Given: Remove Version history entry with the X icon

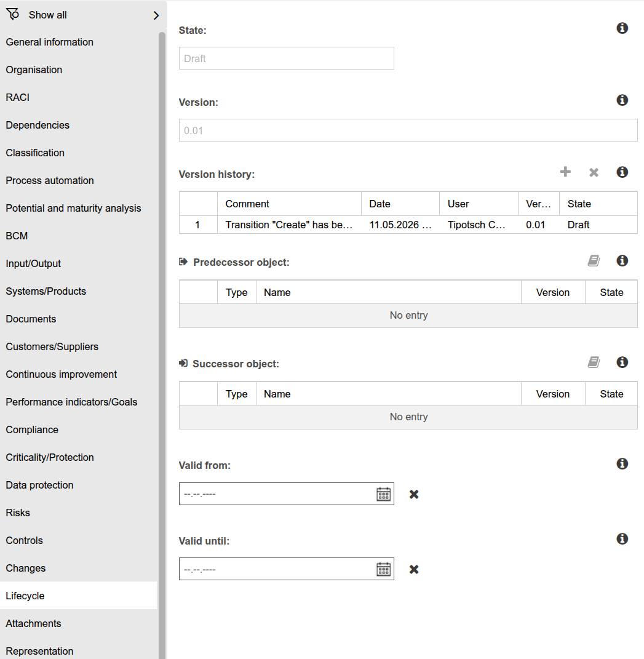Looking at the screenshot, I should tap(594, 172).
